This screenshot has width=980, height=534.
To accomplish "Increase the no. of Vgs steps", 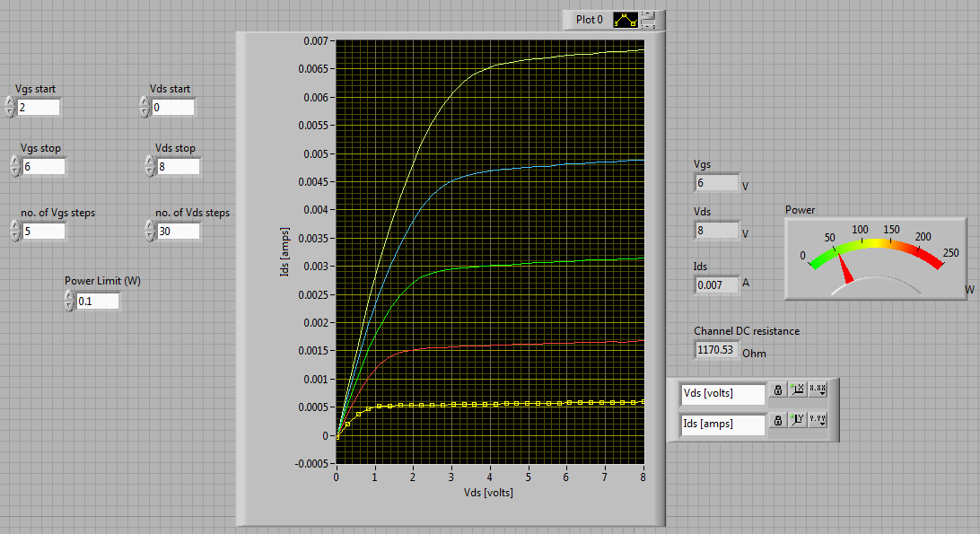I will coord(15,225).
